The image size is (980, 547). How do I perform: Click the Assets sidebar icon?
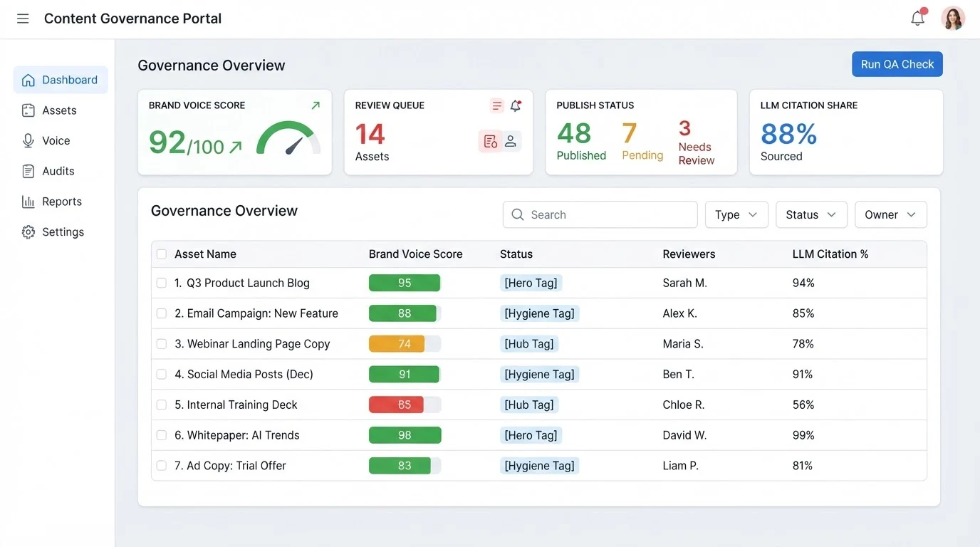pos(28,110)
